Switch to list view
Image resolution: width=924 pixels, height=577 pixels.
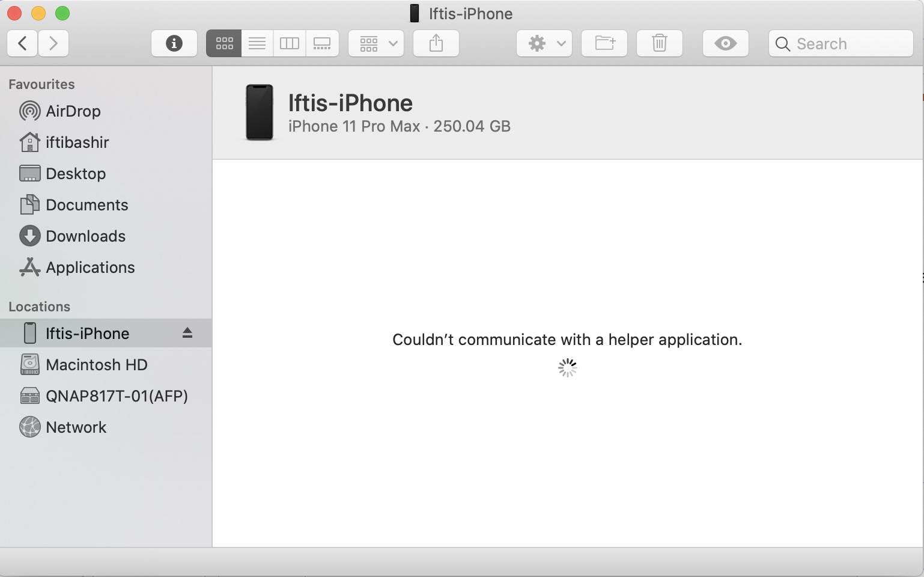click(257, 43)
